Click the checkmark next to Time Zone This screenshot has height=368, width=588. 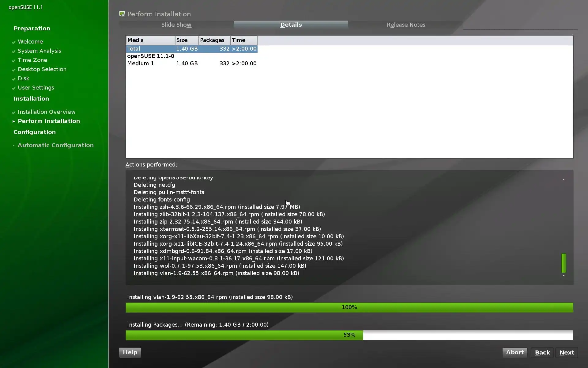13,61
